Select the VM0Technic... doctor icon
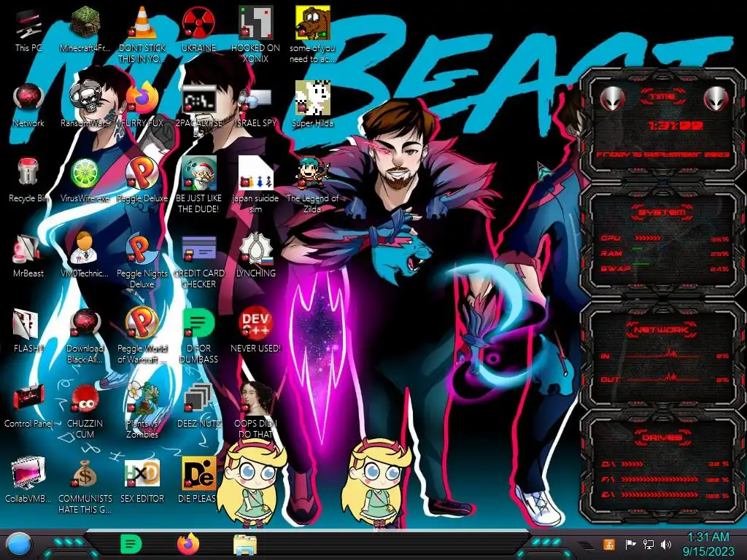 tap(85, 255)
